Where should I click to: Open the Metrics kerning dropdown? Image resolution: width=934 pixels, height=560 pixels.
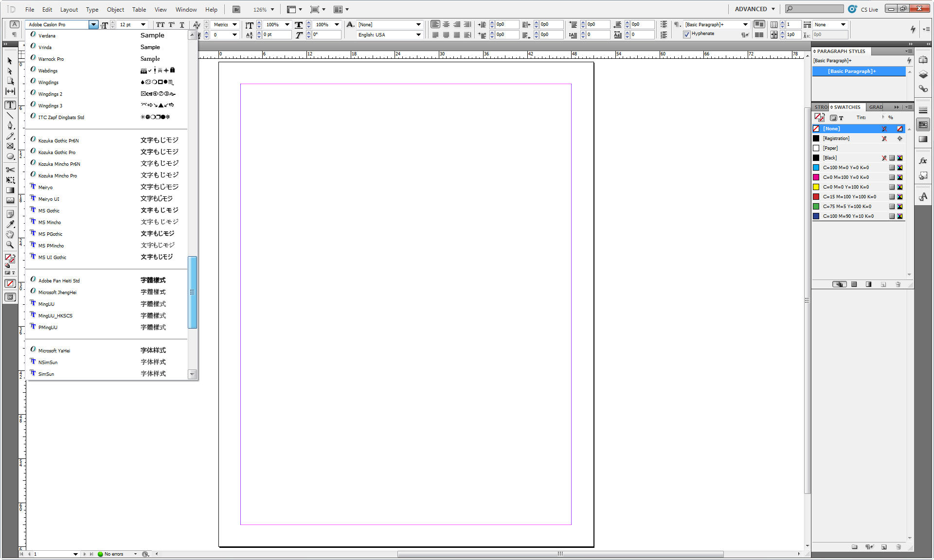[234, 24]
